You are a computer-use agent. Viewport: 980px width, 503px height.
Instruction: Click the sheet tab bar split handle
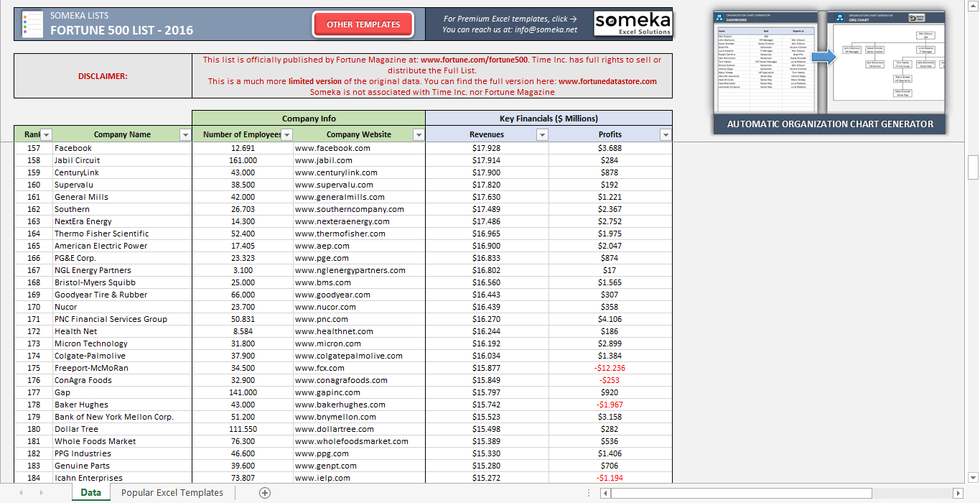click(589, 493)
